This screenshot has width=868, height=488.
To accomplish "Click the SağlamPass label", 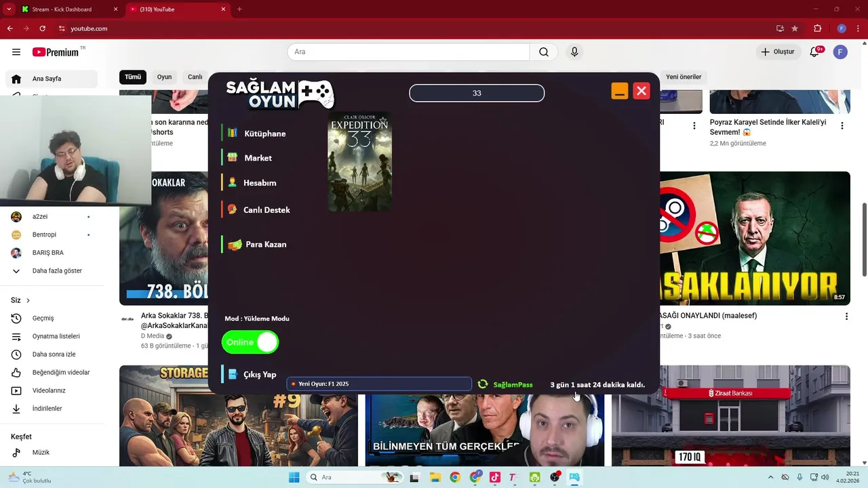I will [513, 385].
